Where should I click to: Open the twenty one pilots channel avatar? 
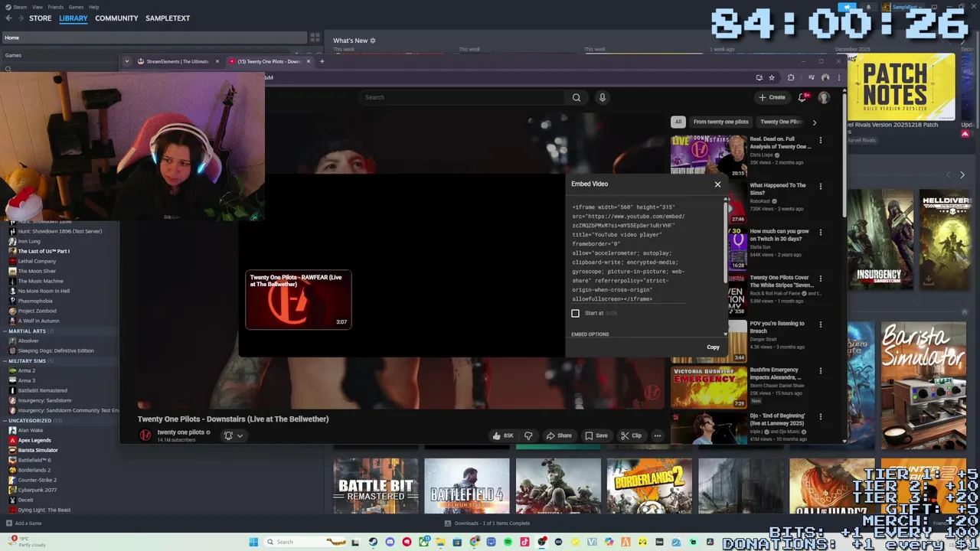coord(145,435)
